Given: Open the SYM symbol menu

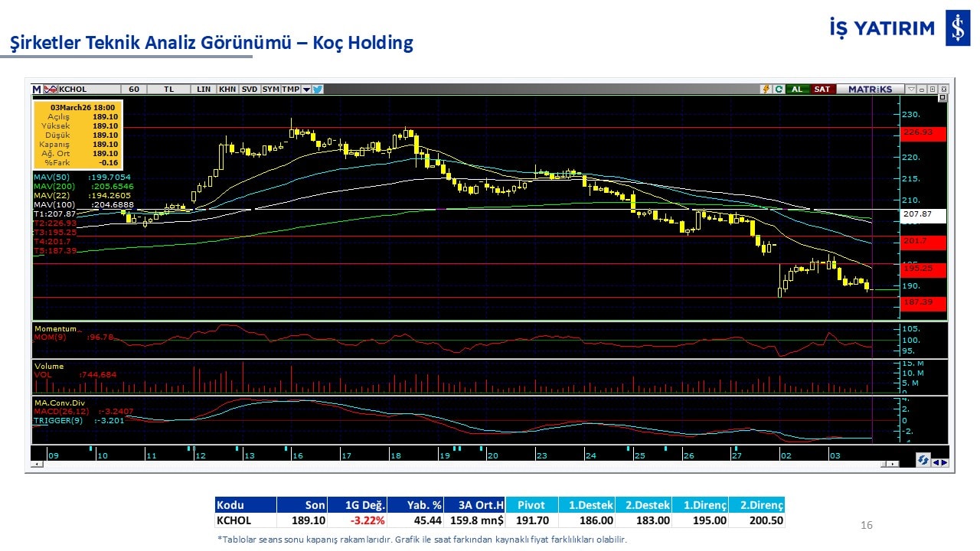Looking at the screenshot, I should 270,89.
